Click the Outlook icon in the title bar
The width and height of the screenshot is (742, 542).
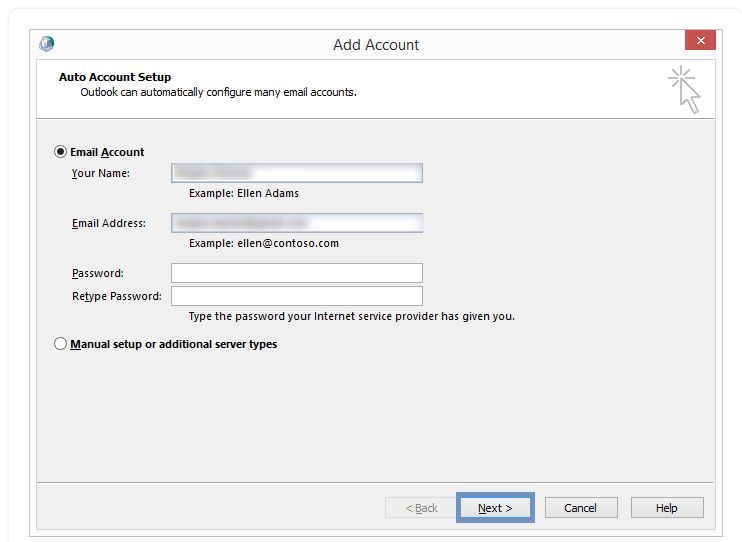click(47, 44)
